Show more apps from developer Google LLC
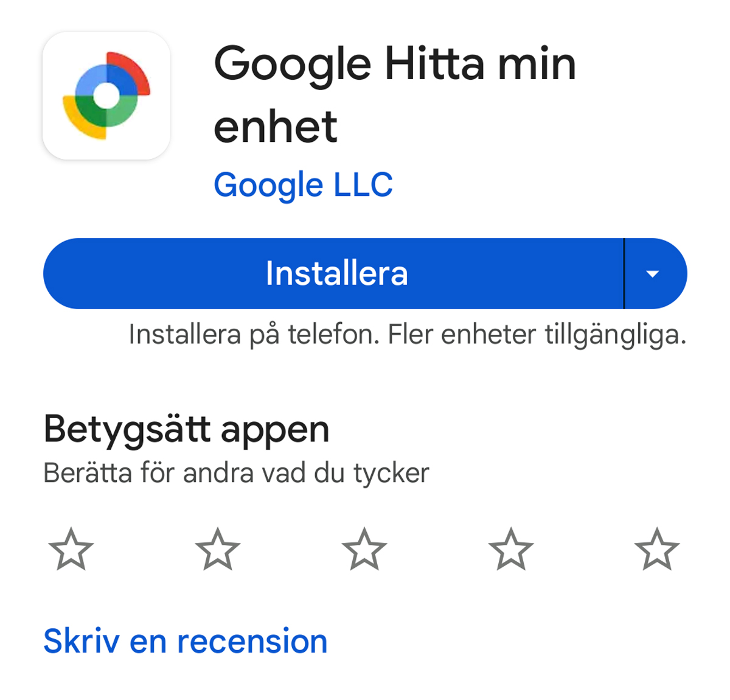 coord(303,185)
